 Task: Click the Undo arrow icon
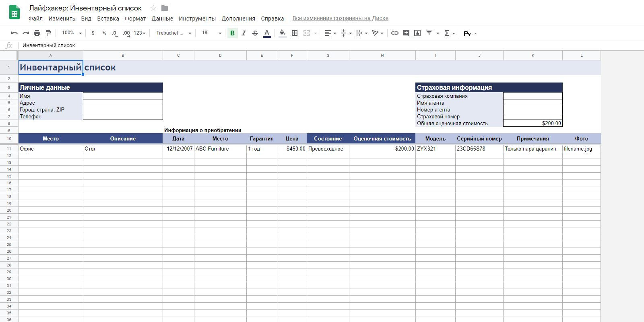tap(14, 33)
